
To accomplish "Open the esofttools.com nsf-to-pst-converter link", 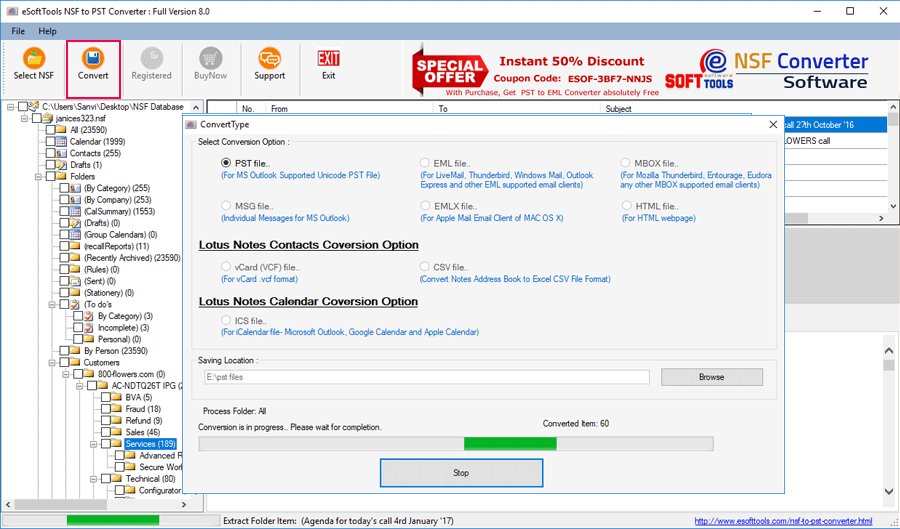I will pyautogui.click(x=783, y=521).
